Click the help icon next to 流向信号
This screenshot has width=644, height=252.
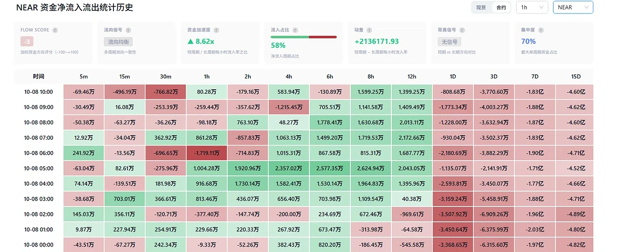click(128, 30)
